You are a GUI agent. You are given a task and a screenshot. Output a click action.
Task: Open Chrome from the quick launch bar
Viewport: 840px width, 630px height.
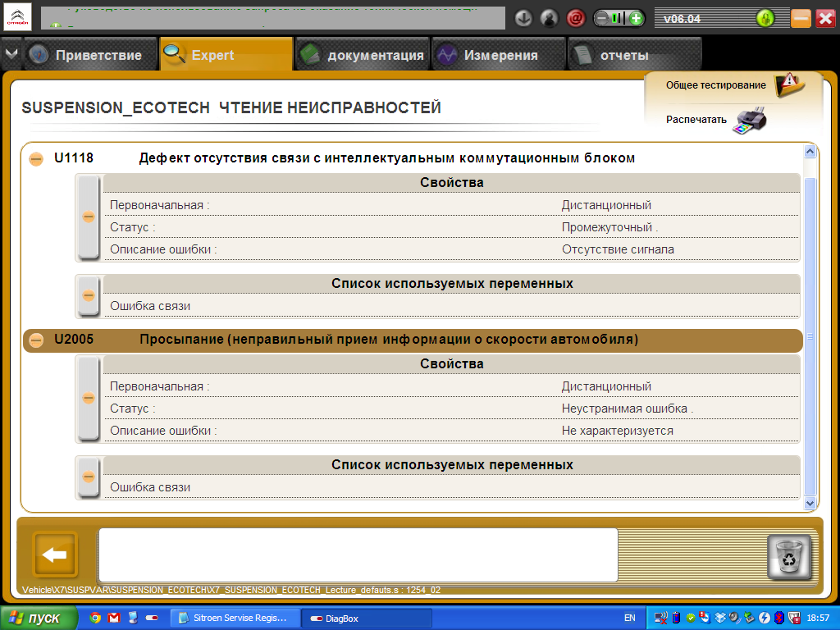click(95, 618)
